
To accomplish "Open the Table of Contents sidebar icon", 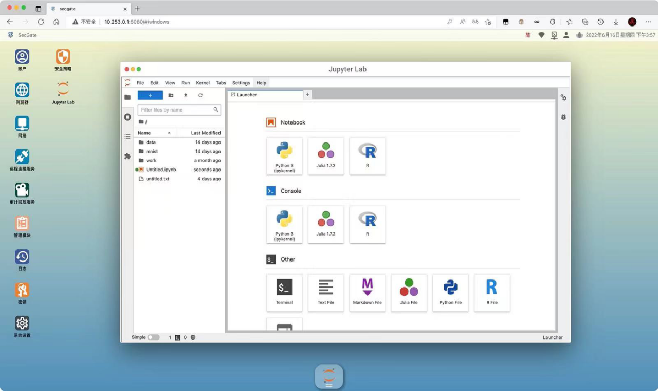I will (x=128, y=136).
